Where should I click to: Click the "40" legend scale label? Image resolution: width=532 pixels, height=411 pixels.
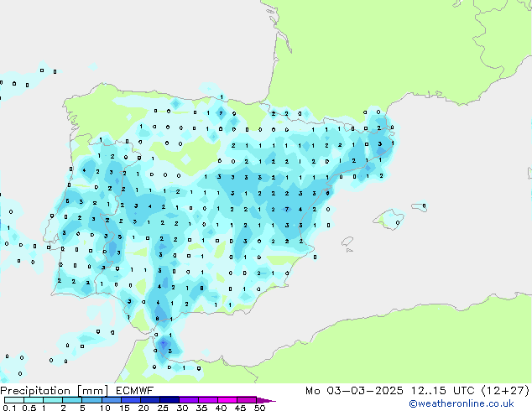(x=221, y=408)
